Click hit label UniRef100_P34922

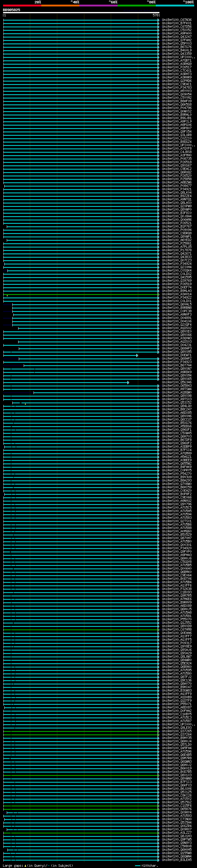coord(177,297)
